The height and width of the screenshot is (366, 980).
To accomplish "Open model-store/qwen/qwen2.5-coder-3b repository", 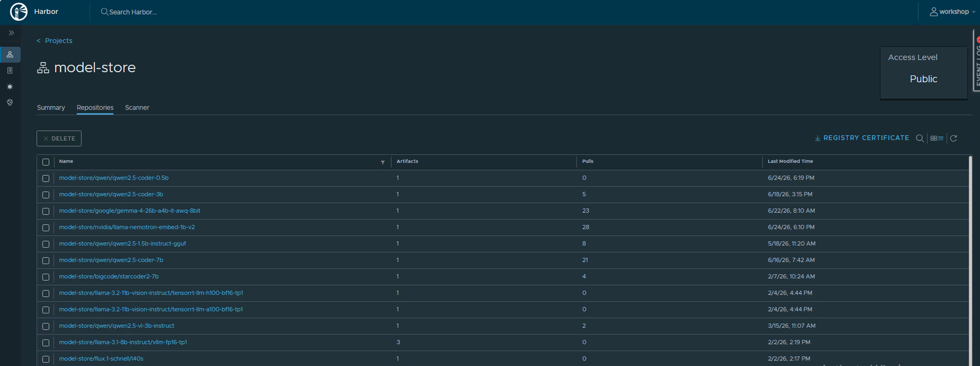I will tap(111, 194).
